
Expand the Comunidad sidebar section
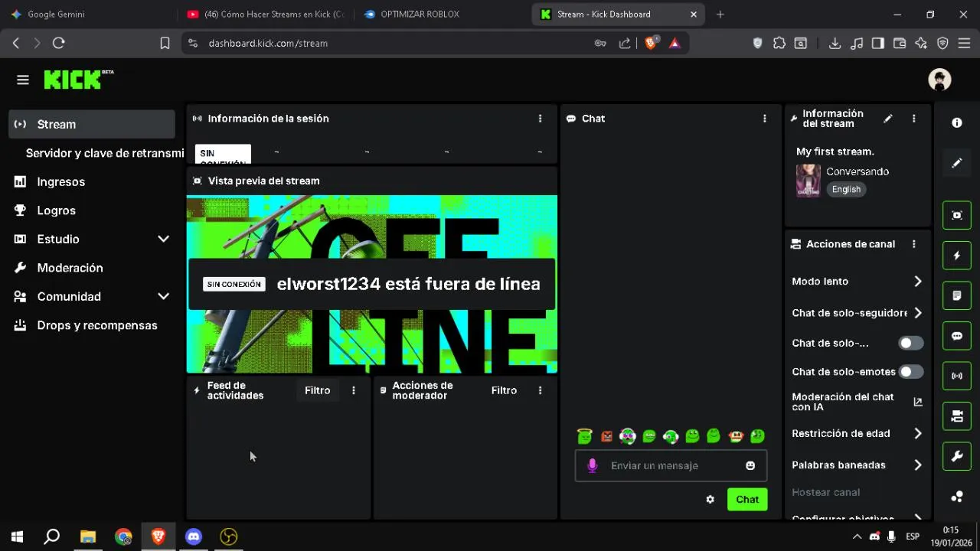pos(163,296)
